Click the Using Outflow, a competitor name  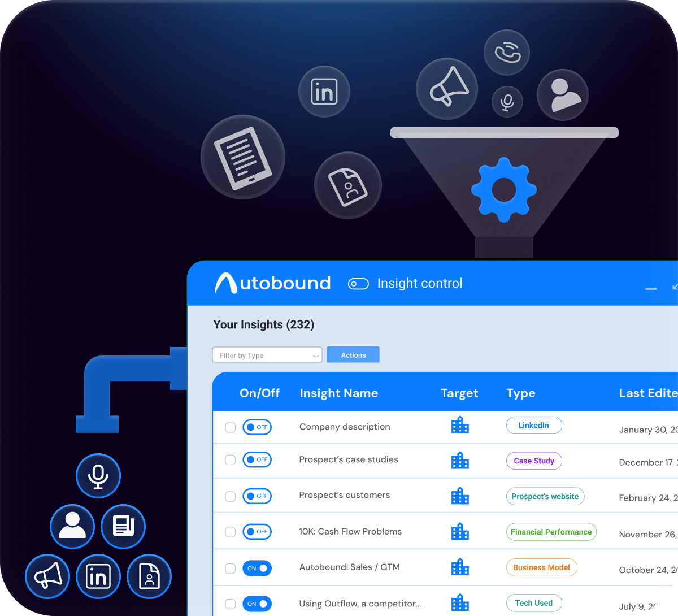(360, 604)
